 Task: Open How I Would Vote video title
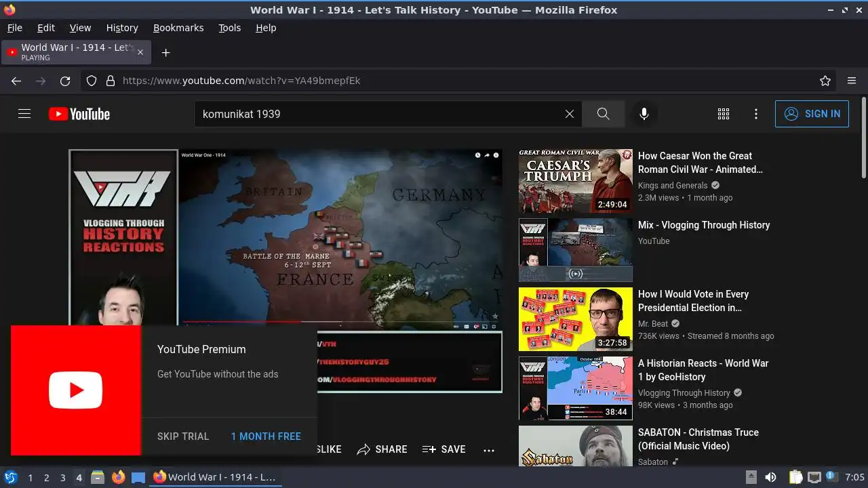tap(693, 301)
